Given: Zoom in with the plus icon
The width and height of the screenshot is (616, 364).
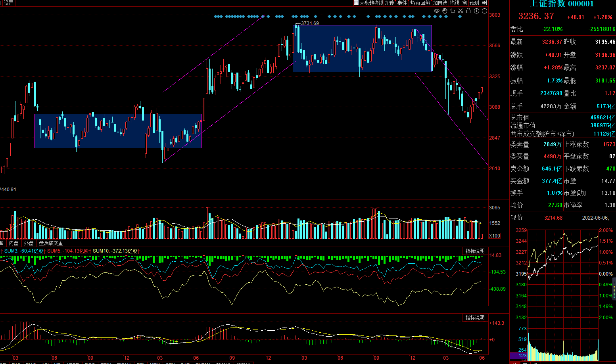Looking at the screenshot, I should click(x=476, y=11).
